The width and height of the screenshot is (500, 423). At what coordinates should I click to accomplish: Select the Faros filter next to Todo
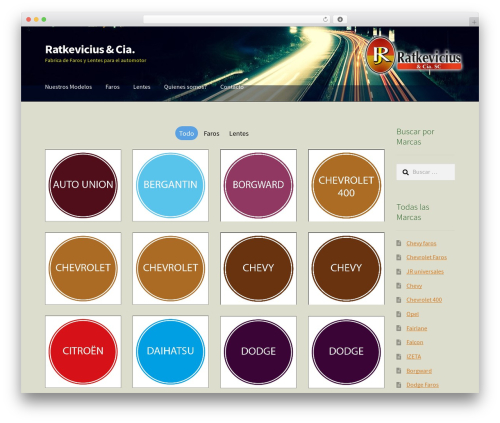pos(211,133)
